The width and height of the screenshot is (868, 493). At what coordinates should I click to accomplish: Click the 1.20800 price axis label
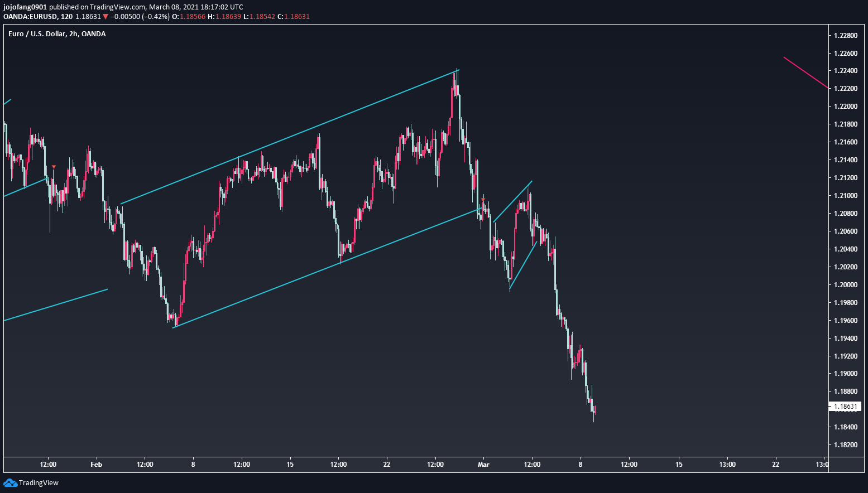(x=845, y=214)
